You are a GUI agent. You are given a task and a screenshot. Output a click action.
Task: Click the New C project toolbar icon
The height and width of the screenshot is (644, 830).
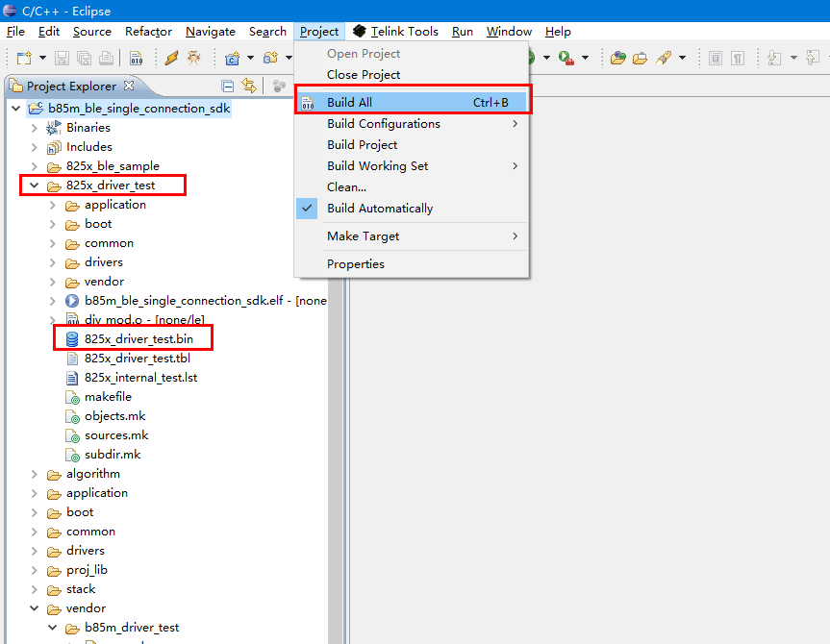pos(233,58)
